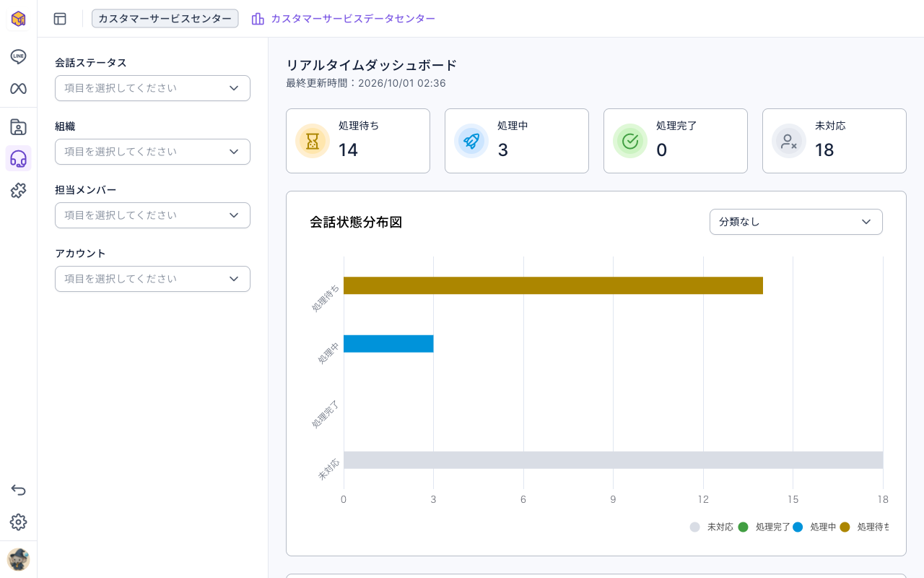Click the user-x 未対応 icon
Image resolution: width=924 pixels, height=578 pixels.
(x=789, y=141)
